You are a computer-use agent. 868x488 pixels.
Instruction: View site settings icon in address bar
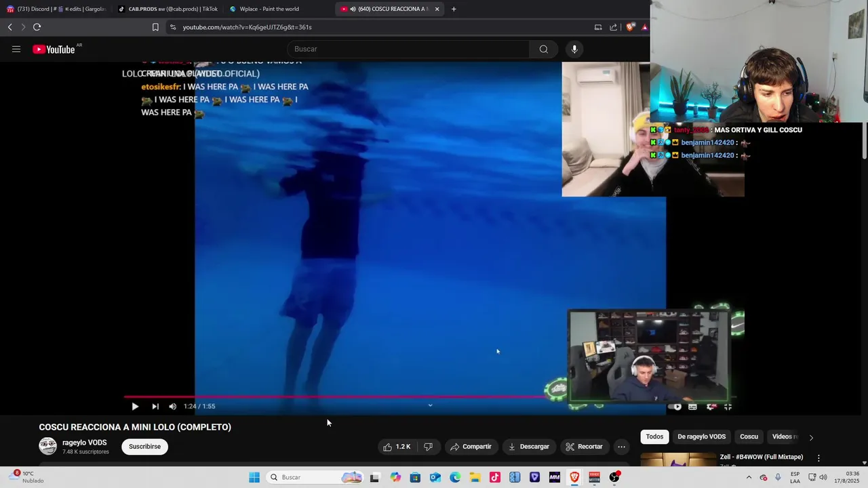[x=173, y=27]
